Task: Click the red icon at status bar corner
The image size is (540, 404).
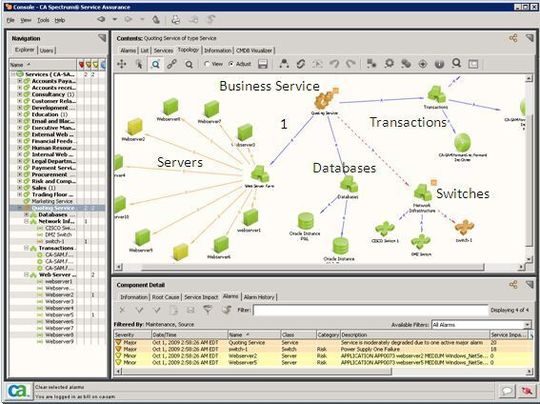Action: [x=526, y=391]
